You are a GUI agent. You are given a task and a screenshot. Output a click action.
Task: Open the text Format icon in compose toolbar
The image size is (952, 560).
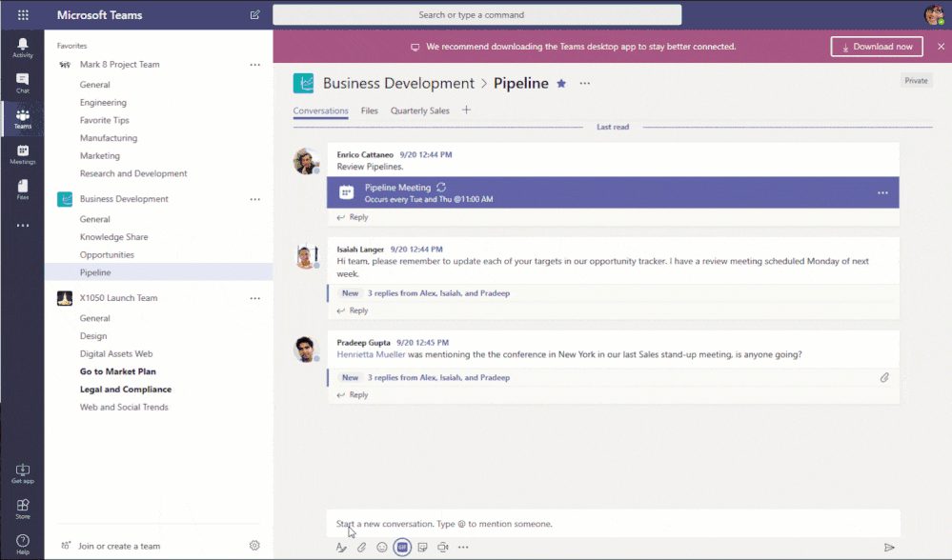coord(341,548)
